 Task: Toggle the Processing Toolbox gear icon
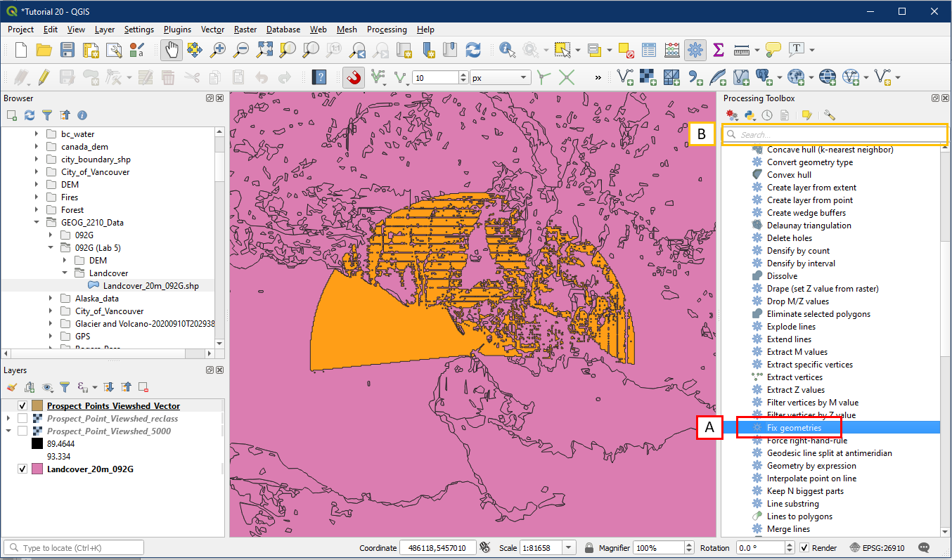pos(695,50)
